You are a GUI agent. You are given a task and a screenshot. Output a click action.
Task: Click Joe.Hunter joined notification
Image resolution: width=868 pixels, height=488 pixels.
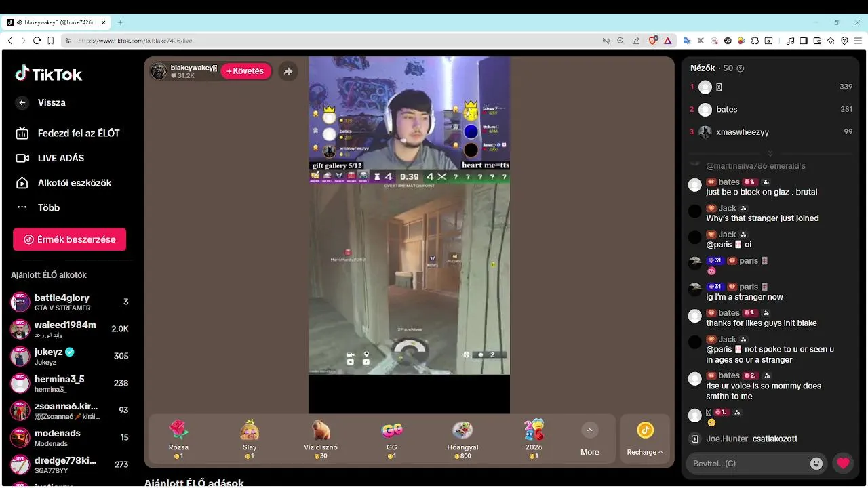(x=743, y=439)
